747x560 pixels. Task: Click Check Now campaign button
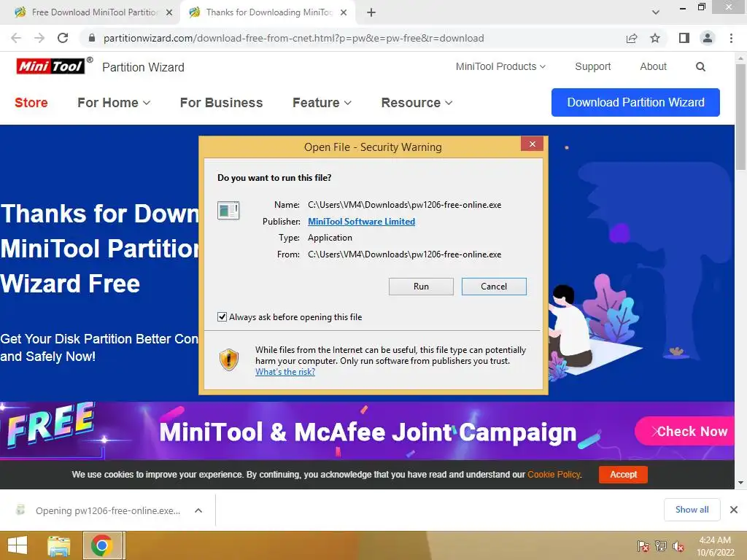[x=686, y=432]
